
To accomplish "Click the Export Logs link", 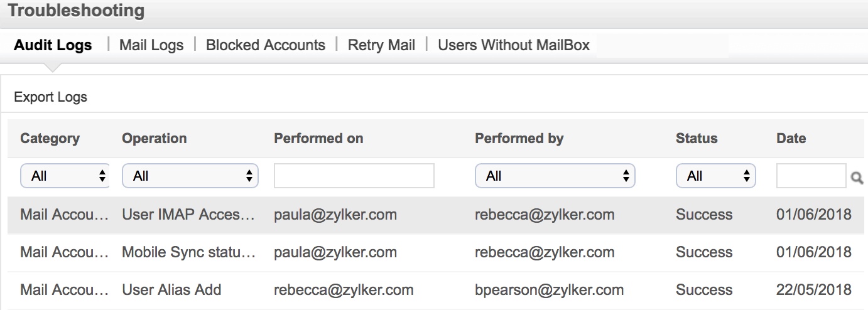I will (x=50, y=97).
